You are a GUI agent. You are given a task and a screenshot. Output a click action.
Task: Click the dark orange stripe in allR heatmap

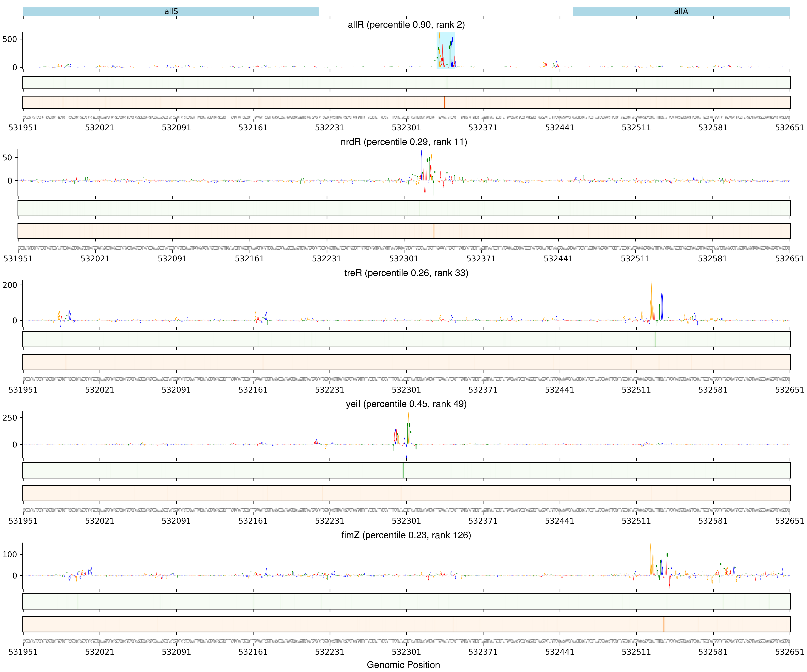[x=445, y=102]
